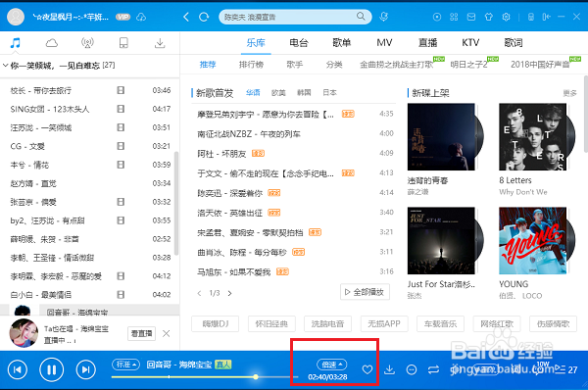Image resolution: width=588 pixels, height=390 pixels.
Task: Download the current song from player bar
Action: [x=390, y=369]
